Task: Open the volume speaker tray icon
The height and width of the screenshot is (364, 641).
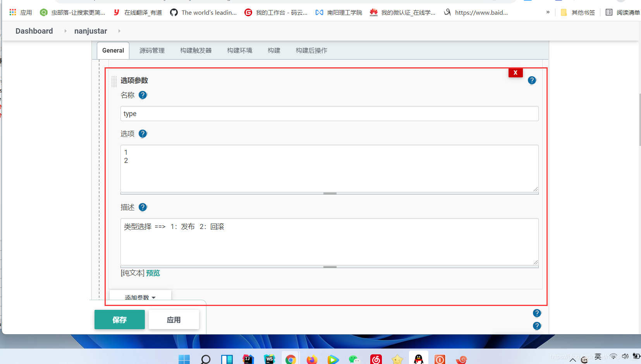Action: [625, 356]
